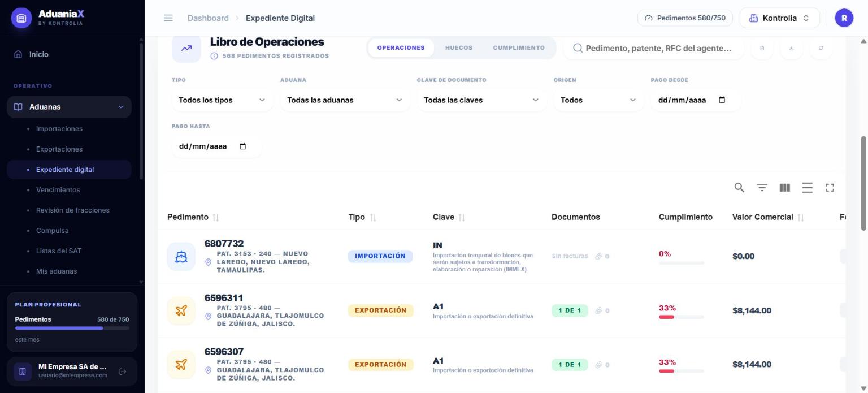Click the Plan Profesional pedimentos progress bar
The height and width of the screenshot is (393, 868).
click(72, 328)
